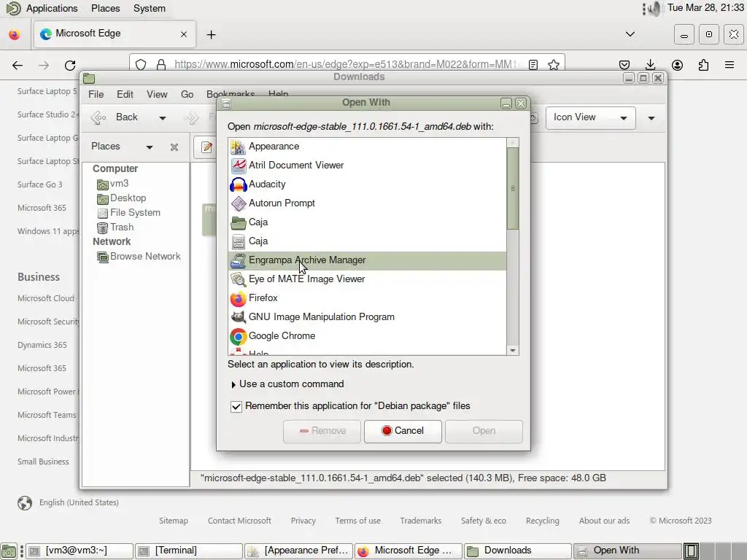Screen dimensions: 747x560
Task: Show browser downloads arrow icon
Action: click(x=650, y=65)
